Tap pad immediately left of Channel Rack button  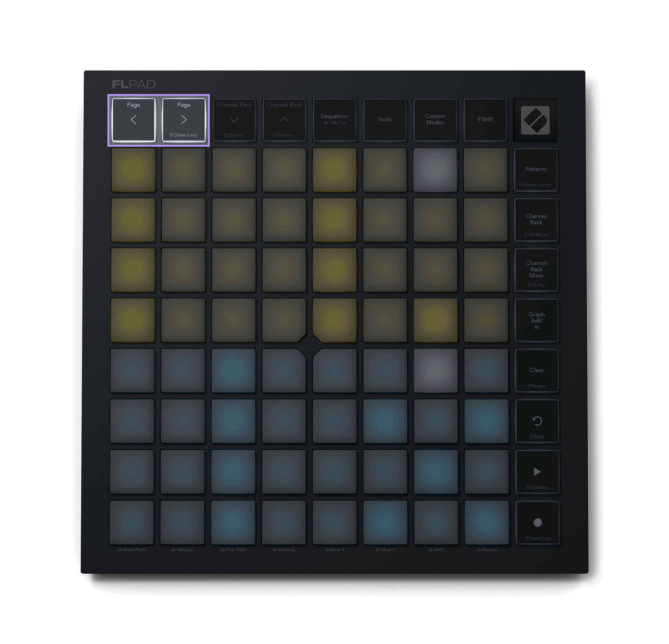pyautogui.click(x=485, y=220)
